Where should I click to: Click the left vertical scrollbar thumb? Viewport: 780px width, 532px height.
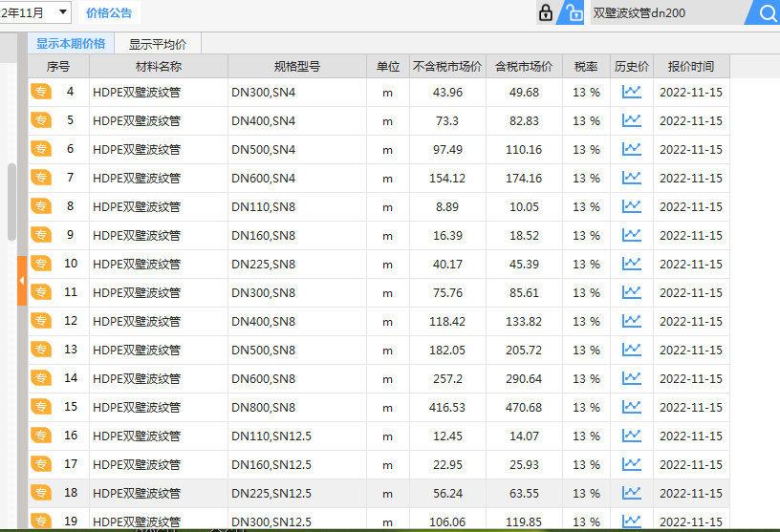tap(11, 202)
